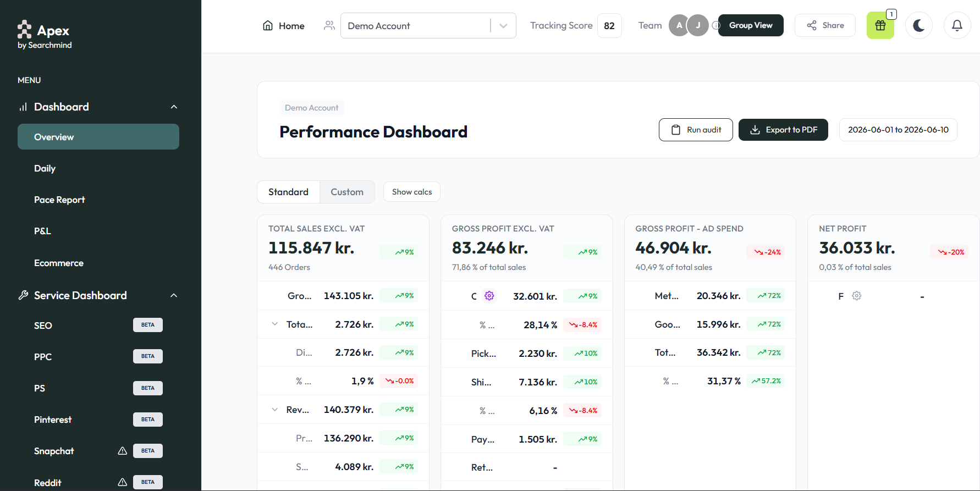The image size is (980, 491).
Task: Switch to the Custom tab
Action: [347, 192]
